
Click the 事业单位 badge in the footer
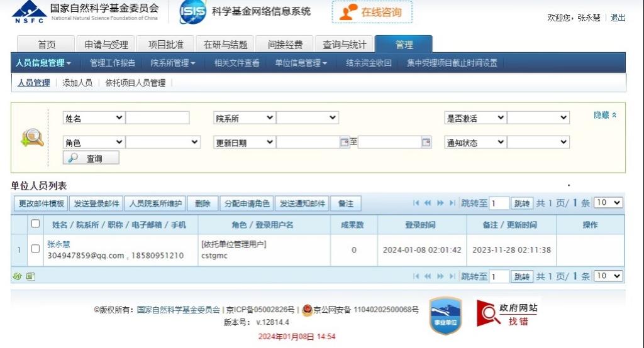(x=445, y=315)
